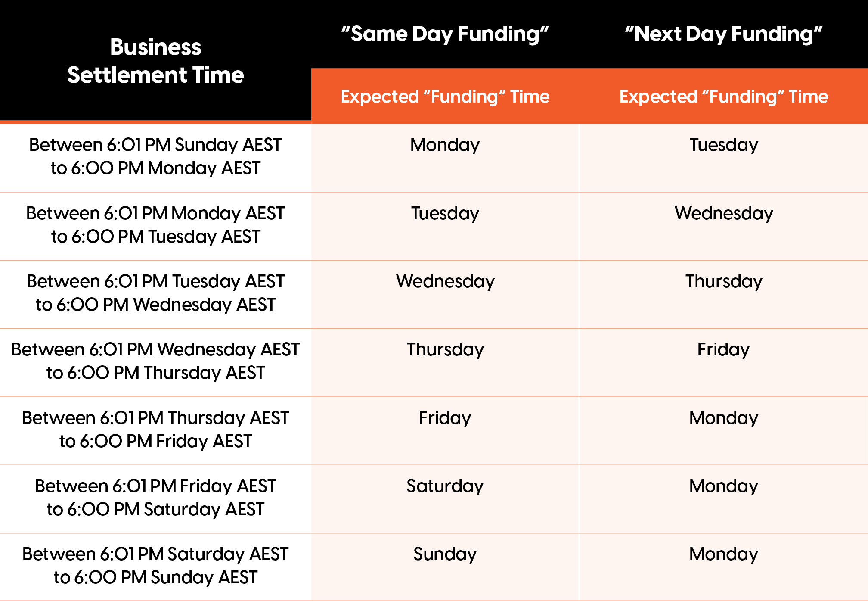Select Thursday to Friday settlement time cell
Screen dimensions: 868x601
(155, 430)
